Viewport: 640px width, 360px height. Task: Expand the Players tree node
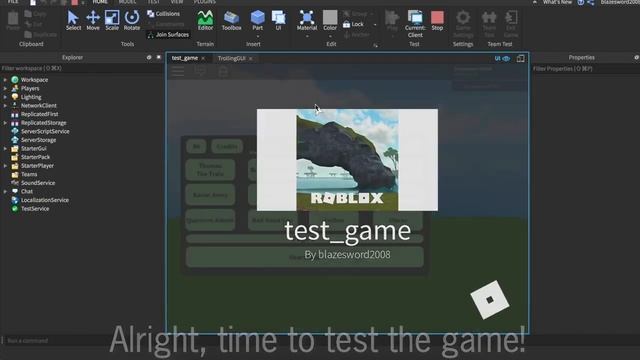[5, 88]
